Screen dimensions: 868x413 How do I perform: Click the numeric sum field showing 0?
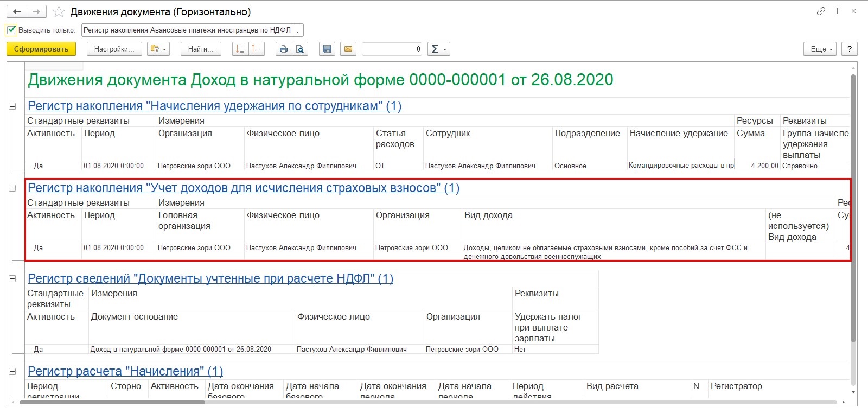392,49
